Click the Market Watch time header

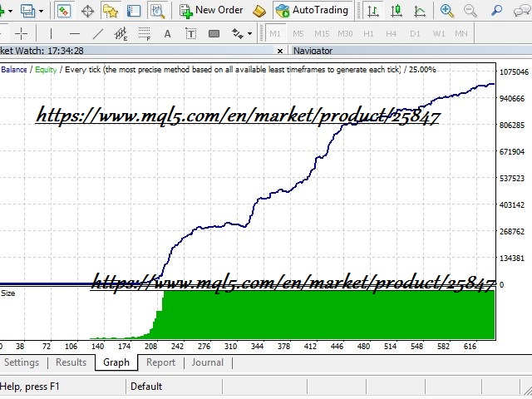point(42,51)
